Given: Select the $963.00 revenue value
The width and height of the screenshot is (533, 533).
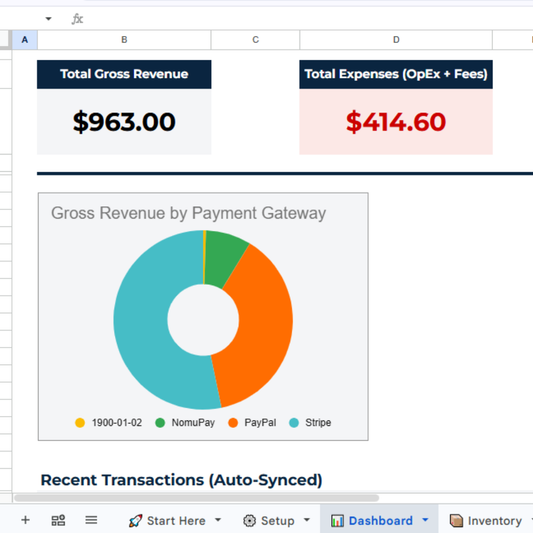Looking at the screenshot, I should click(124, 122).
